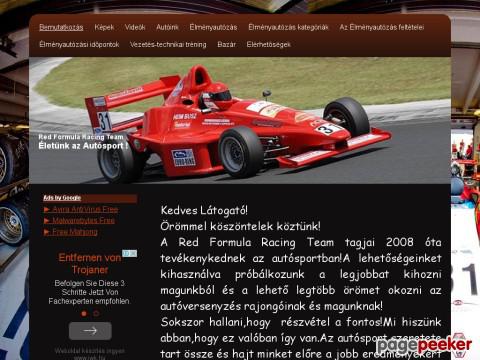Open the Weboldal készítés ingyen link
This screenshot has height=360, width=480.
(90, 354)
